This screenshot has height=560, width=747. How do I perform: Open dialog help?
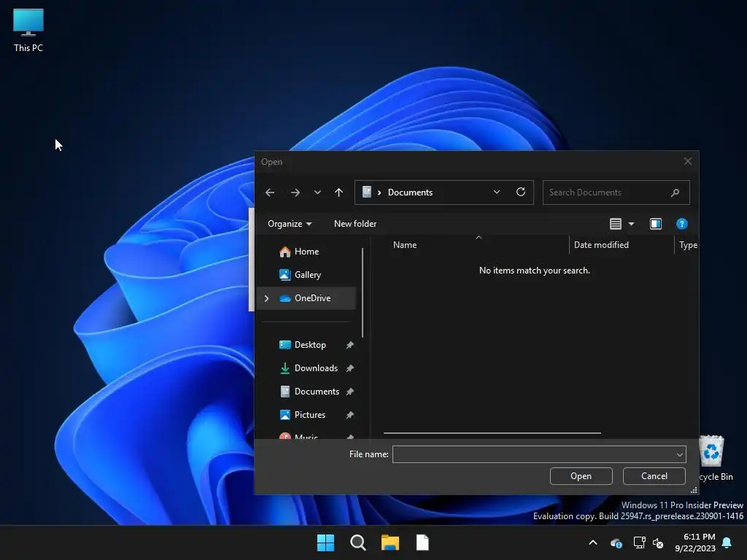click(682, 224)
